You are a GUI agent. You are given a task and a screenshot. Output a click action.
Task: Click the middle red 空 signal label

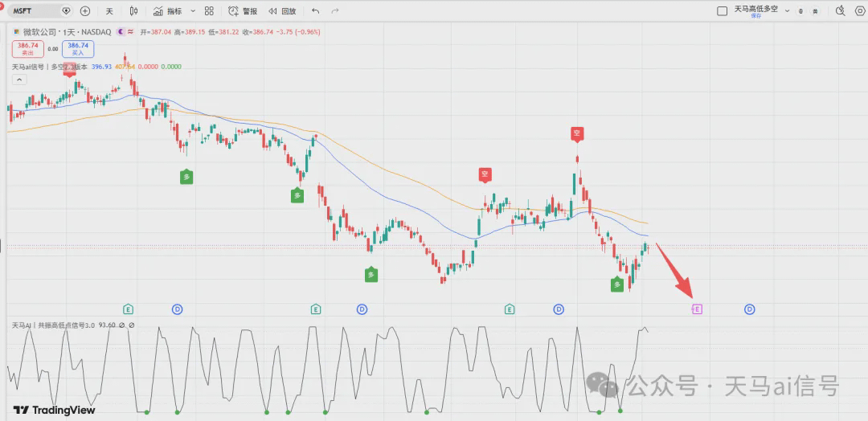tap(485, 175)
